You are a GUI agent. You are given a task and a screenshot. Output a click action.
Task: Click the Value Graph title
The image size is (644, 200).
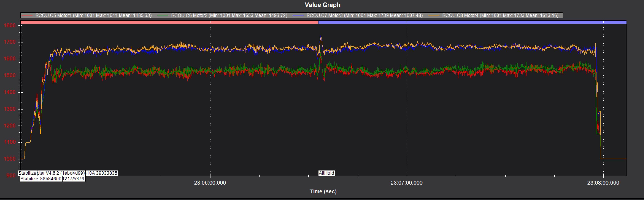point(322,5)
